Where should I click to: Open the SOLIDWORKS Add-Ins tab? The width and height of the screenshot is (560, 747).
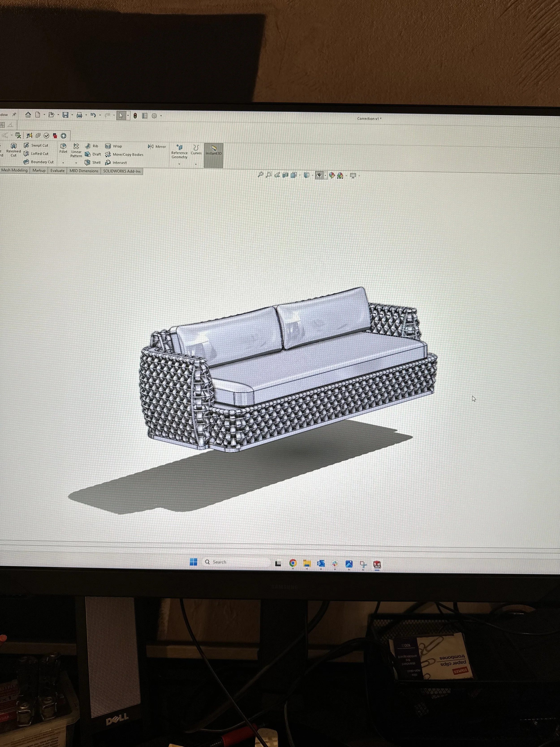click(122, 171)
